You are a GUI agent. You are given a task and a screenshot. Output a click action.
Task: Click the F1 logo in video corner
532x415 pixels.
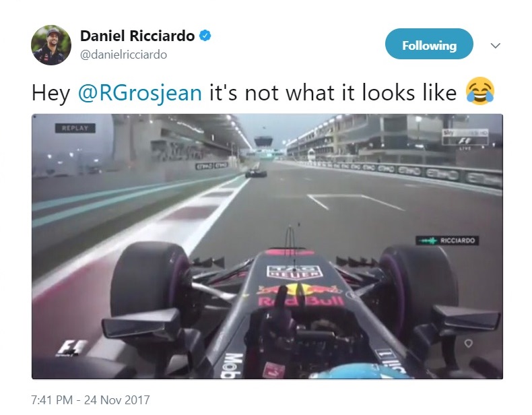pyautogui.click(x=71, y=348)
